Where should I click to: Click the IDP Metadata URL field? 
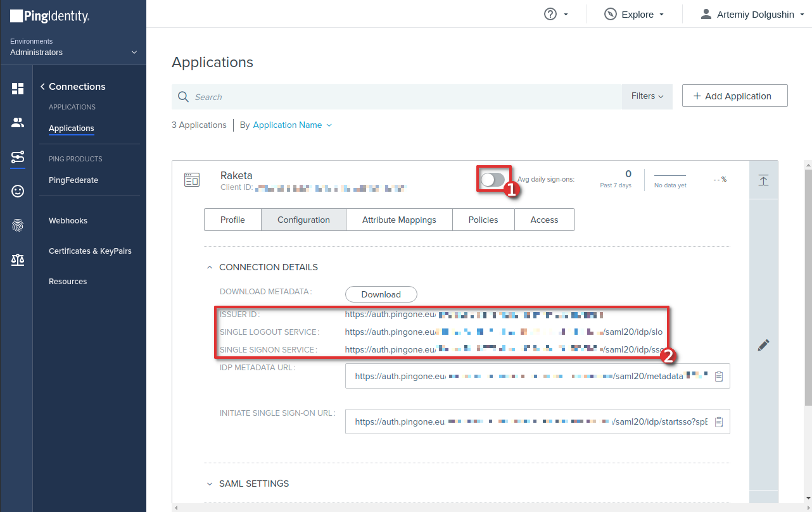coord(538,376)
